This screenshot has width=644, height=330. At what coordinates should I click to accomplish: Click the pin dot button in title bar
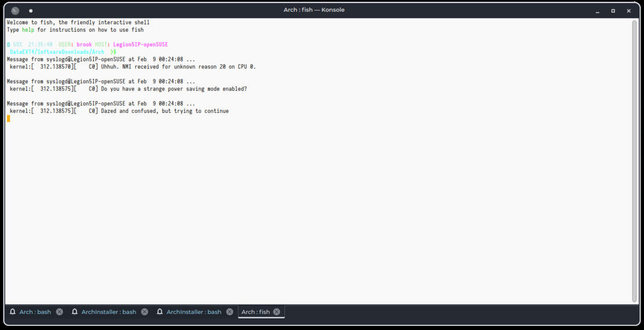(31, 10)
